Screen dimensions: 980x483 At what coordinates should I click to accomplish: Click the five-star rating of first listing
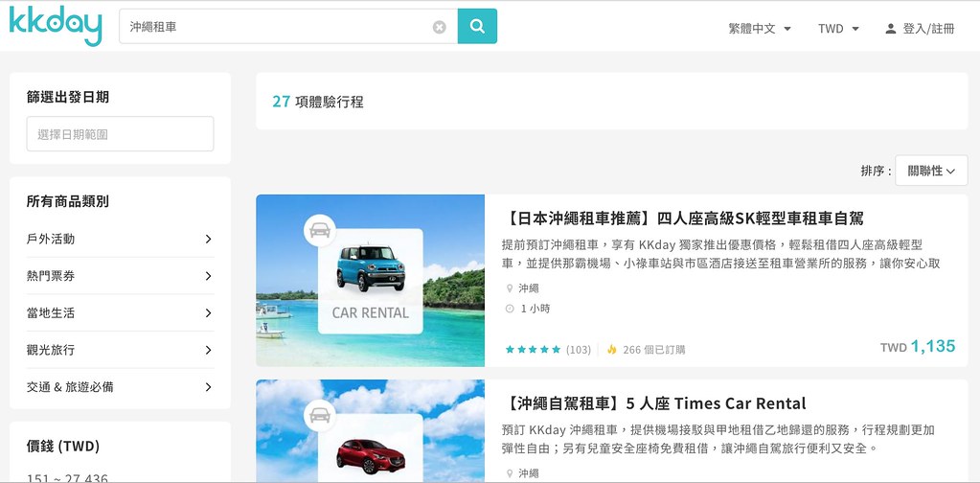click(533, 350)
